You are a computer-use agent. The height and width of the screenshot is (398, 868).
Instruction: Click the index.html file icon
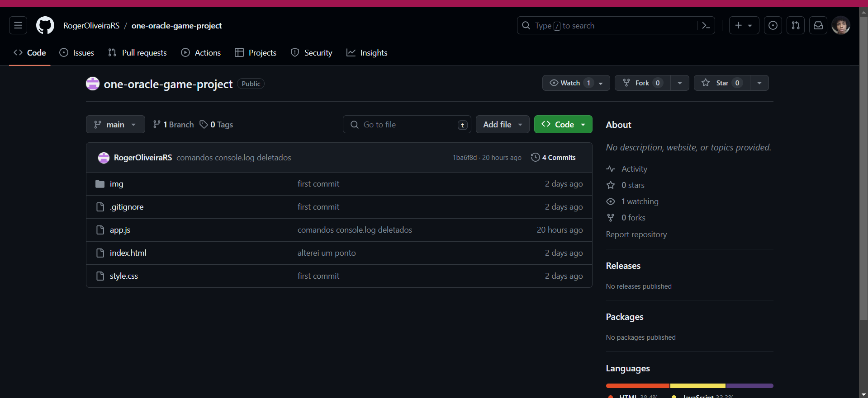point(100,253)
